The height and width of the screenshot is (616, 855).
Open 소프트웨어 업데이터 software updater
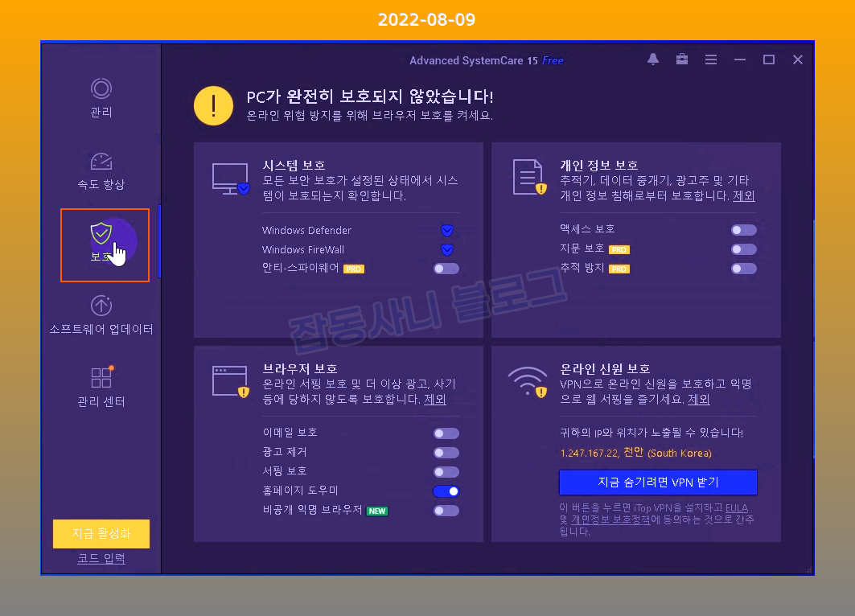coord(101,315)
